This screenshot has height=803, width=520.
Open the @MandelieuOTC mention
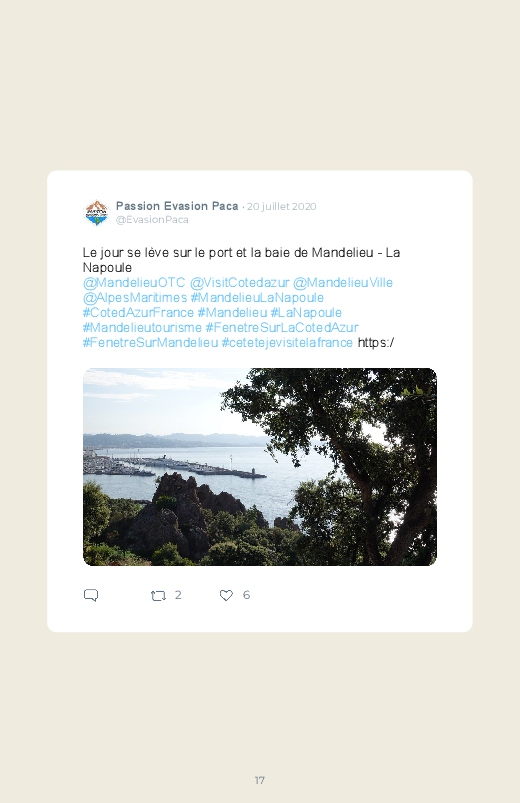coord(134,283)
